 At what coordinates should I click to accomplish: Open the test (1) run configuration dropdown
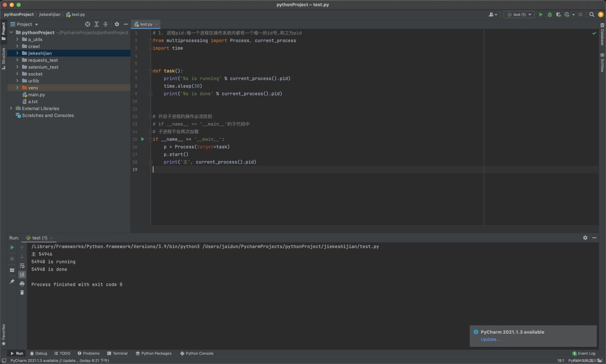pyautogui.click(x=519, y=14)
